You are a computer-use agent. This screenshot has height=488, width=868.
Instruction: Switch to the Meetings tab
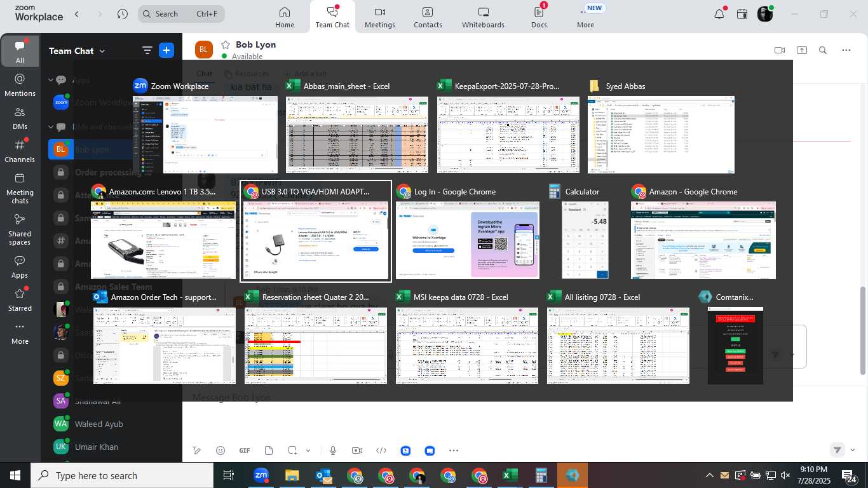click(380, 17)
